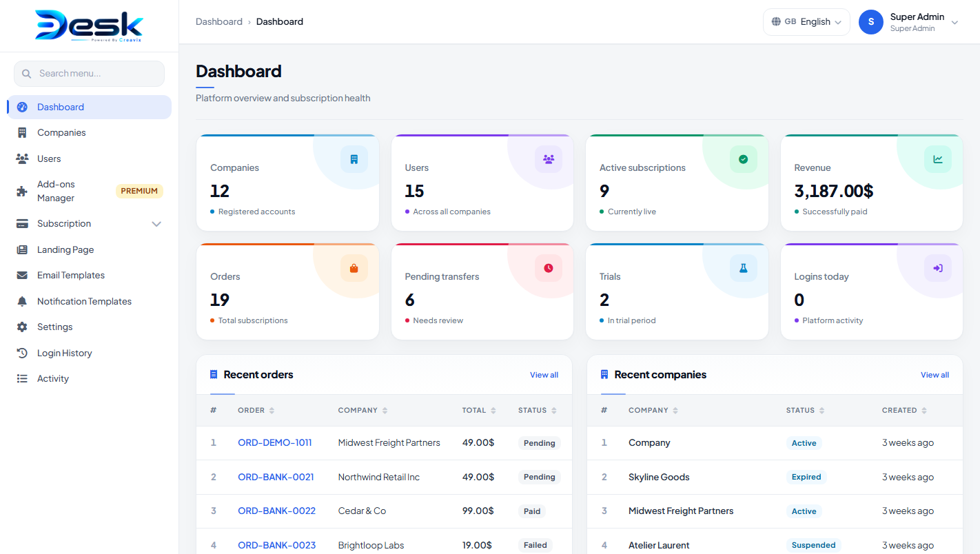Click the Recent orders heading icon
This screenshot has height=554, width=980.
coord(214,374)
